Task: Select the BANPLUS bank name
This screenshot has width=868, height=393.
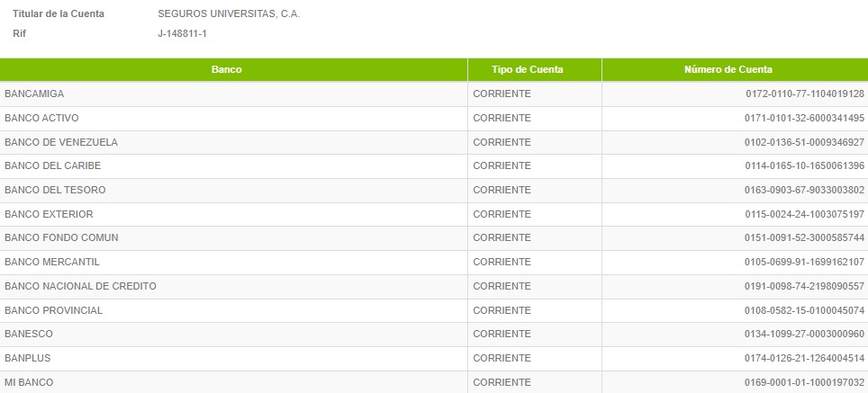Action: 28,358
